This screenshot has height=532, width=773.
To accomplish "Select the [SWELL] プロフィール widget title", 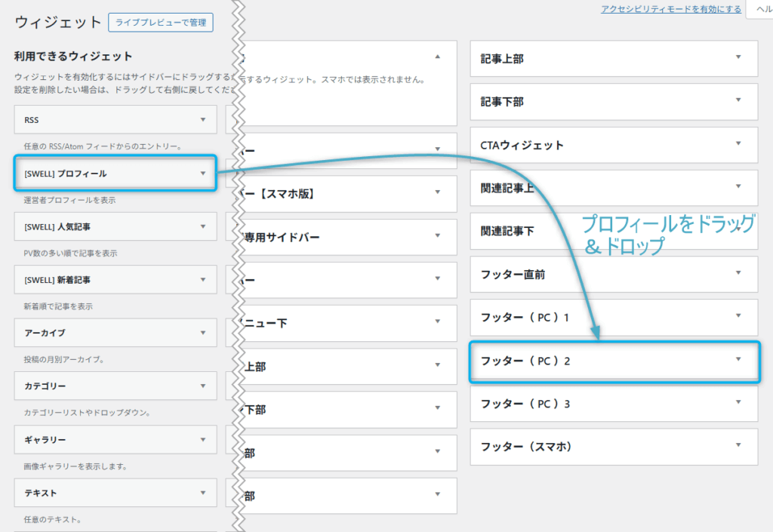I will tap(66, 174).
